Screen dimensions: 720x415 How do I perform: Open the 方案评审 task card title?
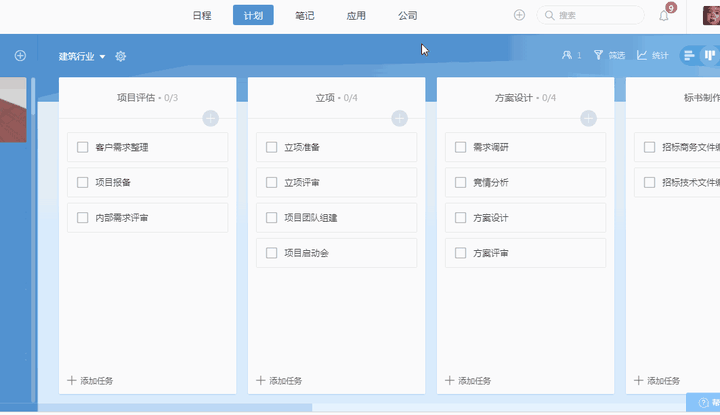pyautogui.click(x=491, y=253)
